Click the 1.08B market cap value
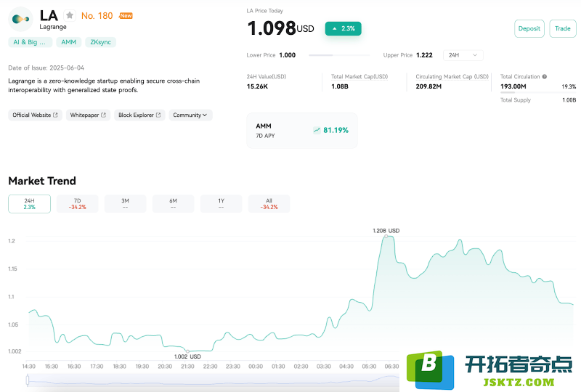 click(340, 86)
